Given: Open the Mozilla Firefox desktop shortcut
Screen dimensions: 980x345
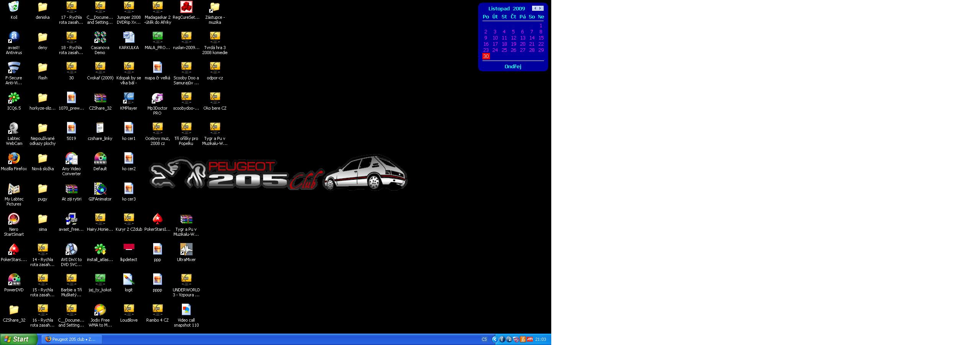Looking at the screenshot, I should tap(14, 158).
